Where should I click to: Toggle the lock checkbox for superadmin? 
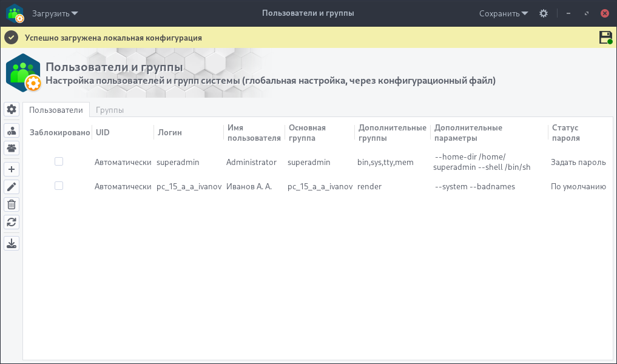[x=58, y=161]
